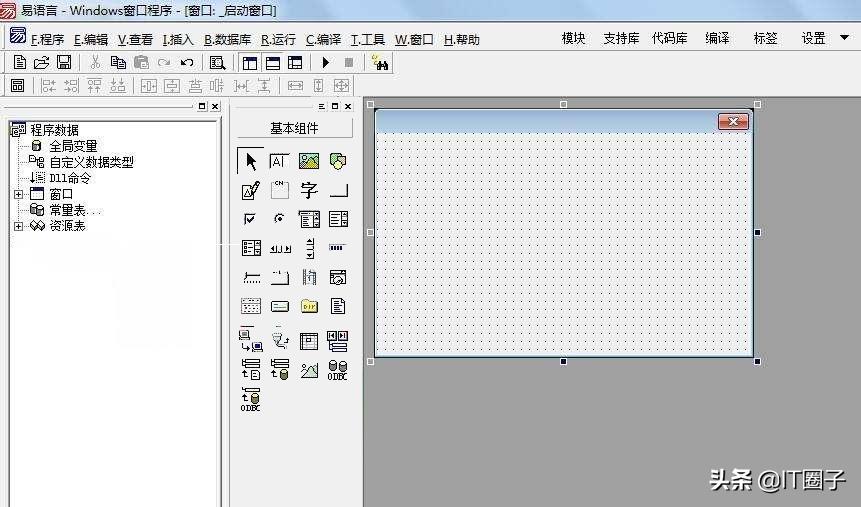
Task: Select the combo box component
Action: click(309, 219)
